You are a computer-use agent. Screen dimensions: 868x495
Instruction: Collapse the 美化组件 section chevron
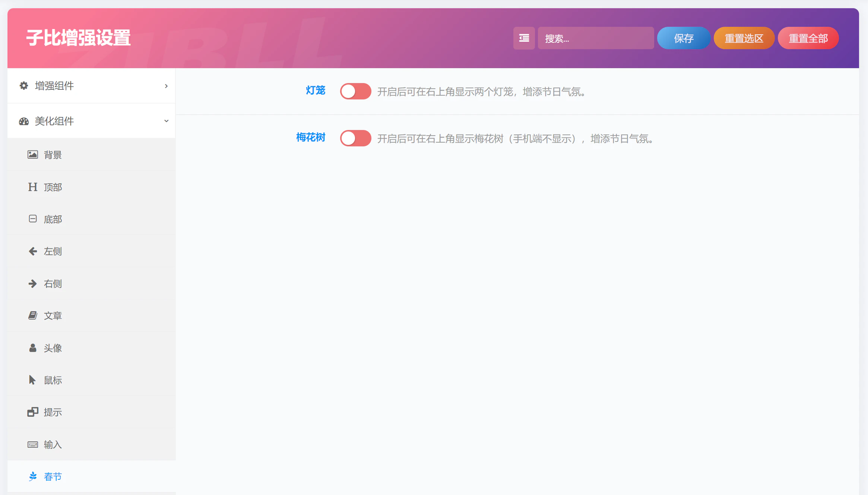point(166,121)
